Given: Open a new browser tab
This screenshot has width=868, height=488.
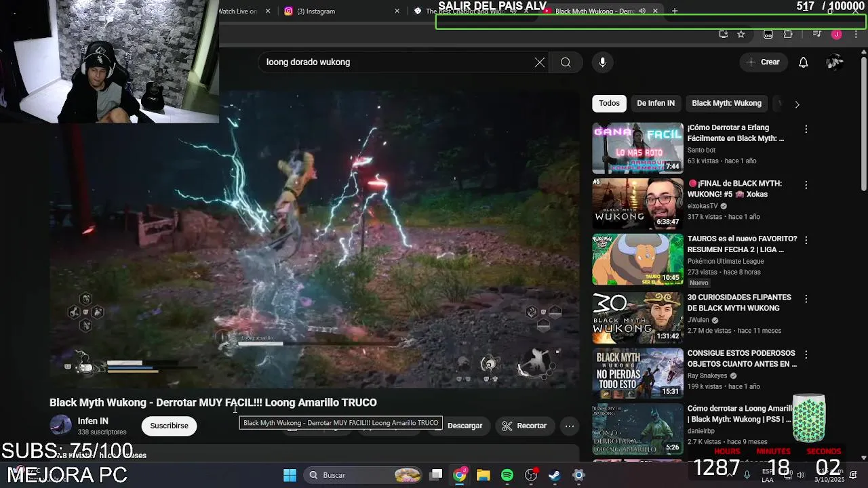Looking at the screenshot, I should (x=674, y=11).
